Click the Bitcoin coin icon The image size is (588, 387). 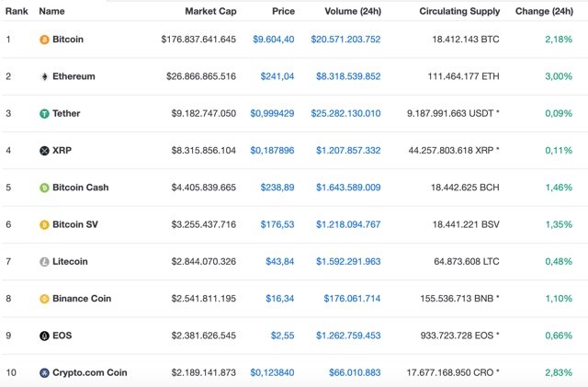click(x=44, y=40)
